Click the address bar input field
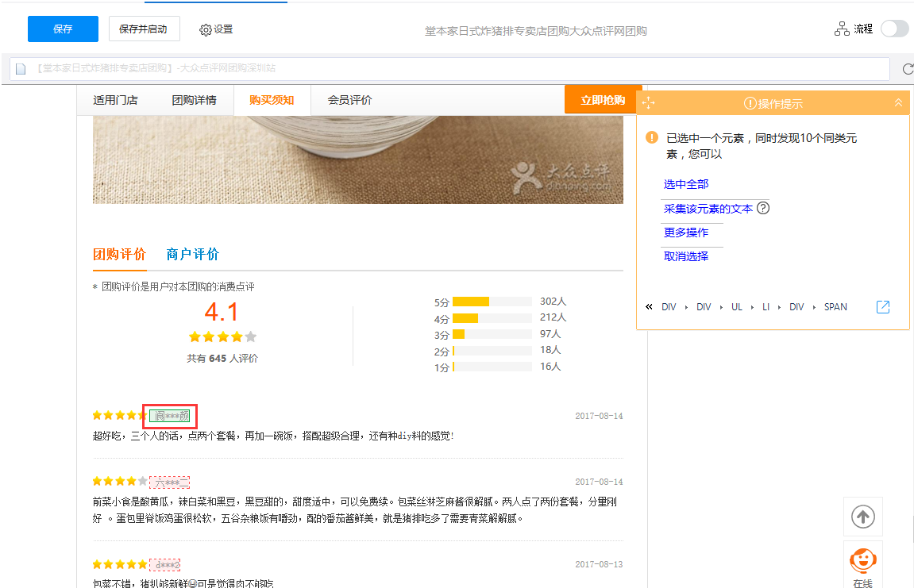This screenshot has width=914, height=588. click(449, 69)
